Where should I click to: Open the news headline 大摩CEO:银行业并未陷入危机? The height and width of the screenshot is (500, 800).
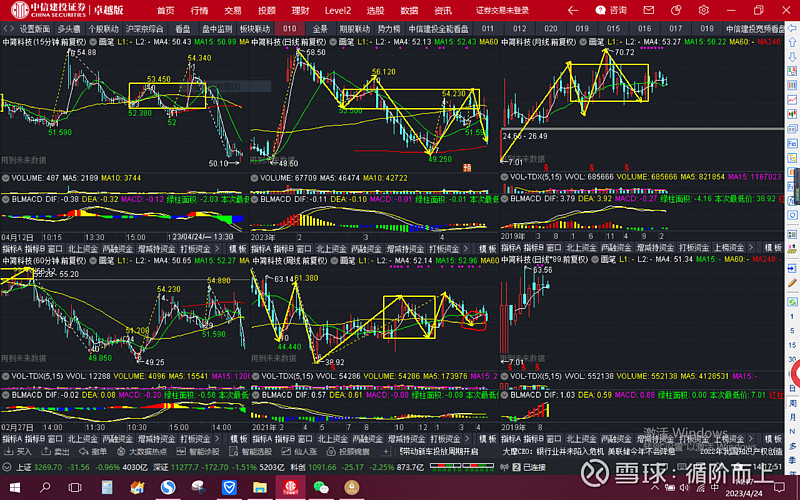coord(554,452)
